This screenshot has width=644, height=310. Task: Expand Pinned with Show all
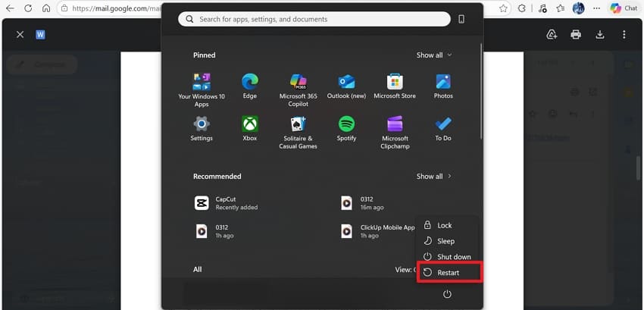click(433, 55)
